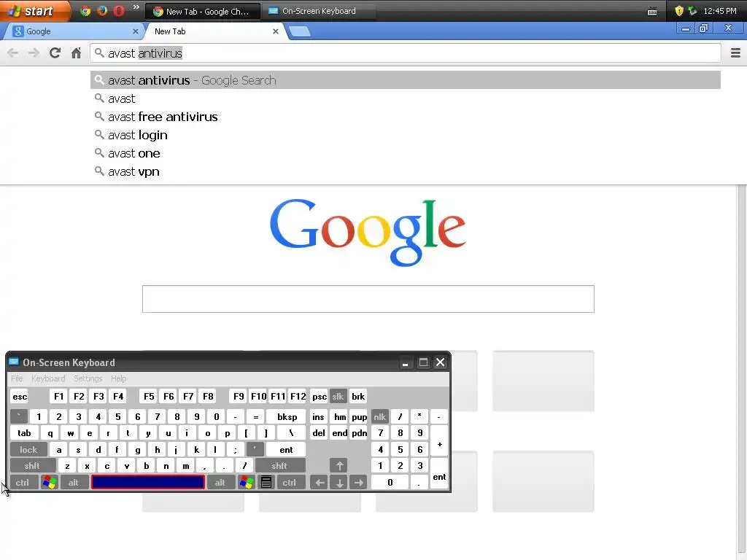
Task: Toggle the left shft key
Action: 32,466
